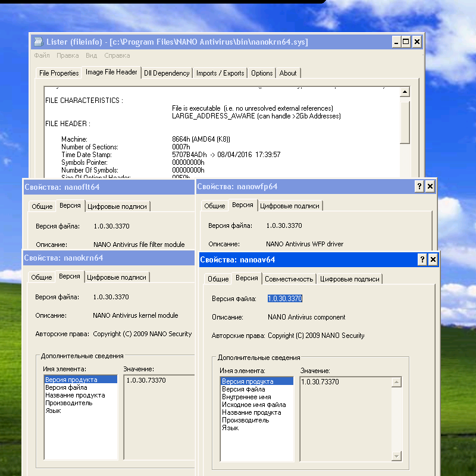Open the Файл menu in Lister
Image resolution: width=476 pixels, height=476 pixels.
(x=42, y=55)
